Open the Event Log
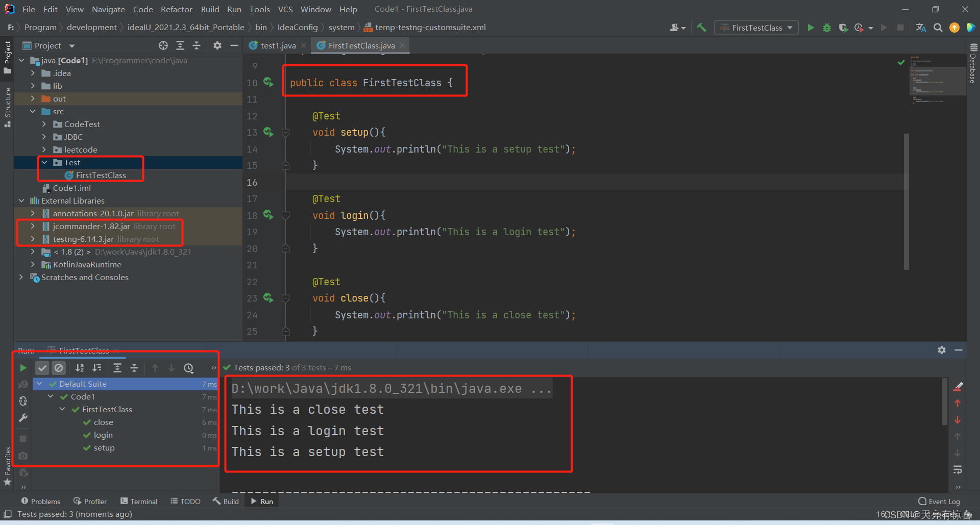 pyautogui.click(x=939, y=502)
